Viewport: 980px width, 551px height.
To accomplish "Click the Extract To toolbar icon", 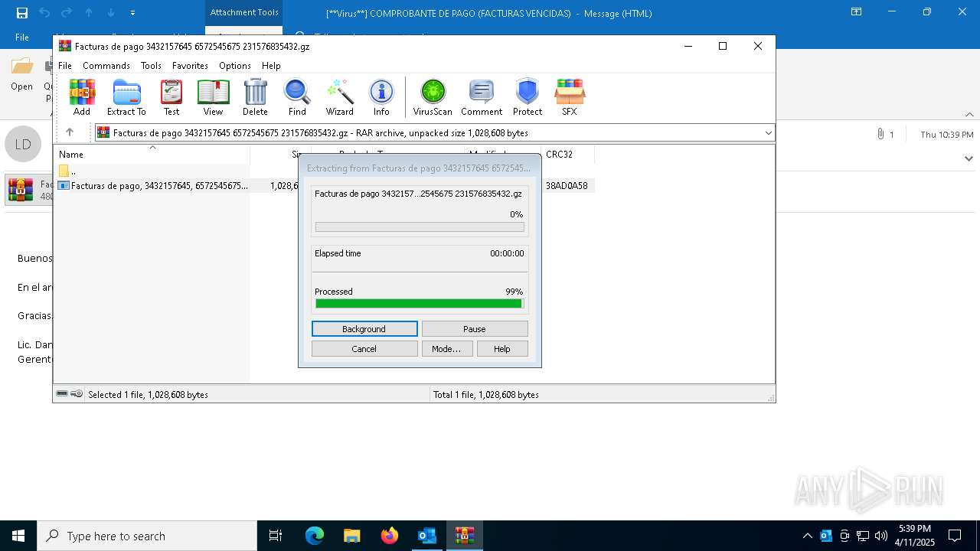I will [126, 97].
